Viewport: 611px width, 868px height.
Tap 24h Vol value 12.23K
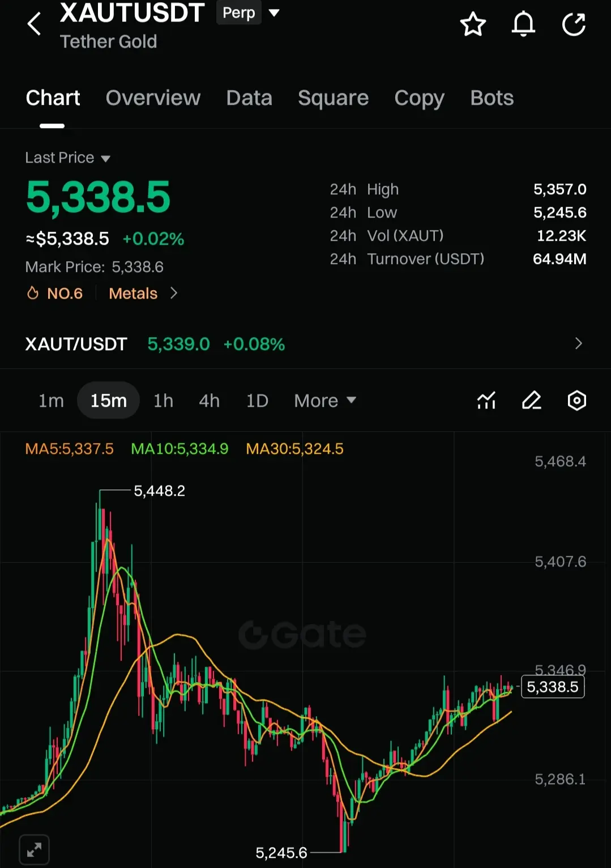pyautogui.click(x=561, y=236)
